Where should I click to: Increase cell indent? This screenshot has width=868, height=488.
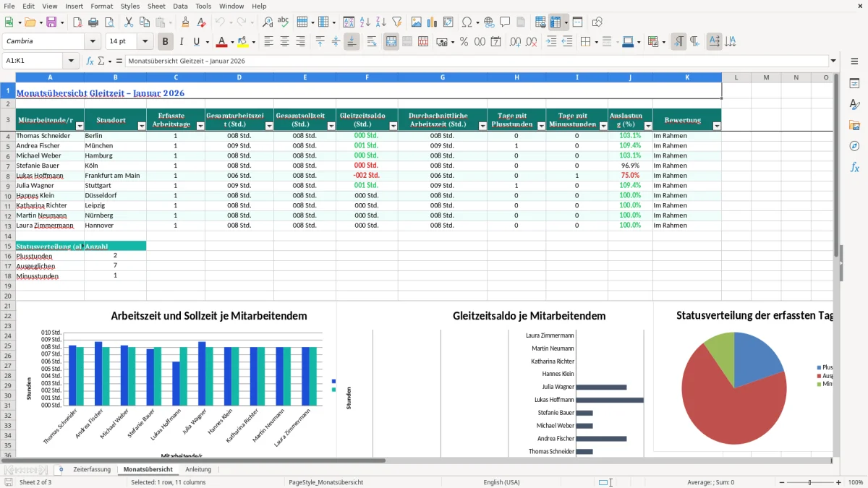point(551,42)
